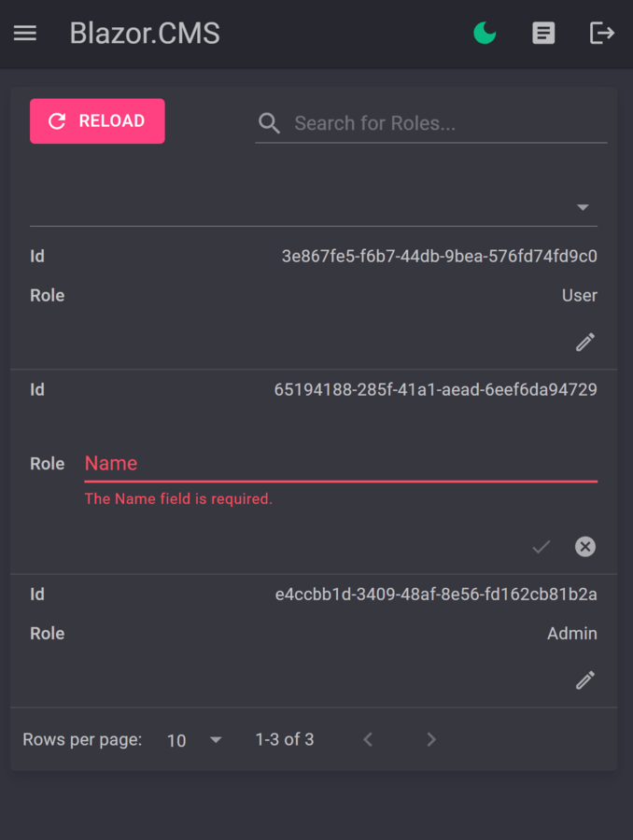Expand the empty dropdown above the table
The image size is (633, 840).
pos(583,207)
